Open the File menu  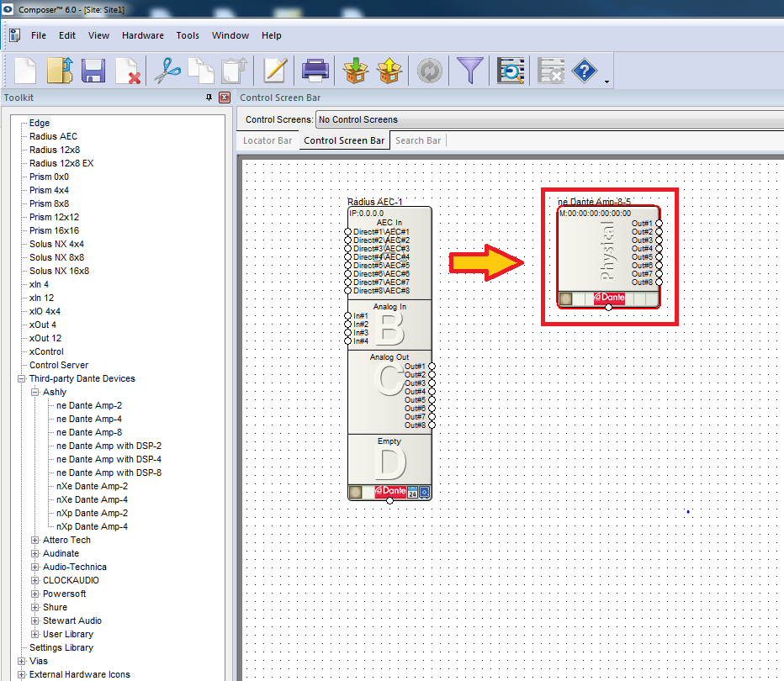click(x=39, y=35)
